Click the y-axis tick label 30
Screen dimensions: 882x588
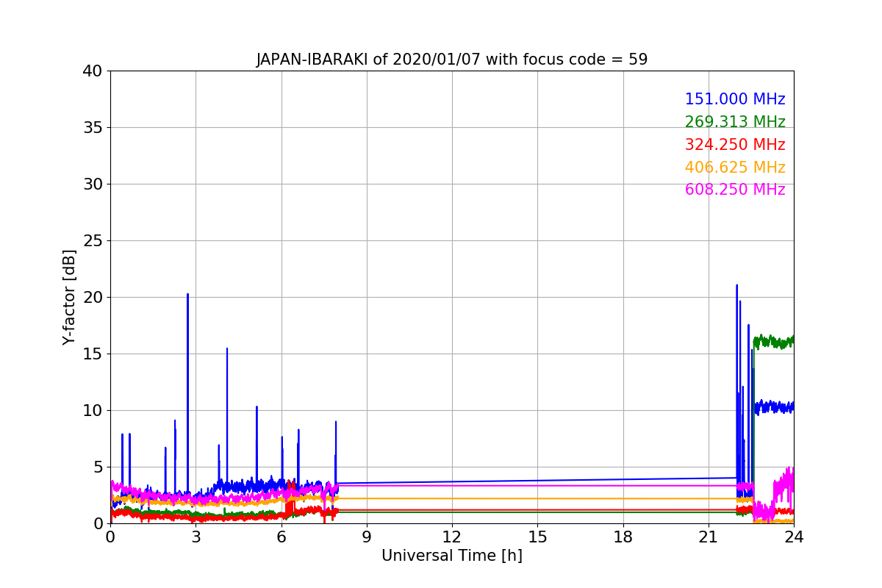pyautogui.click(x=92, y=184)
